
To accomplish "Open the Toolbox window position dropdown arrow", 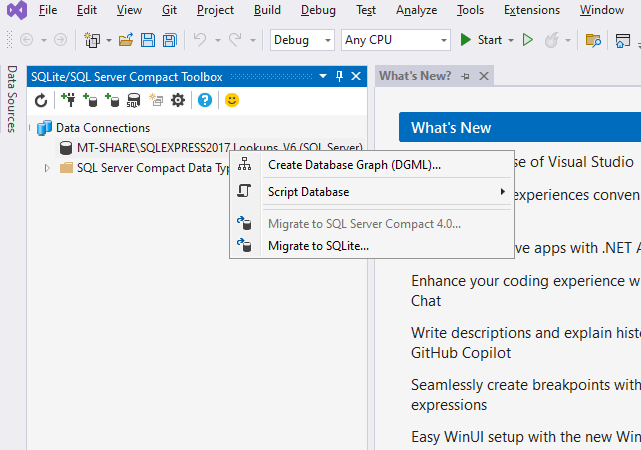I will pos(323,76).
